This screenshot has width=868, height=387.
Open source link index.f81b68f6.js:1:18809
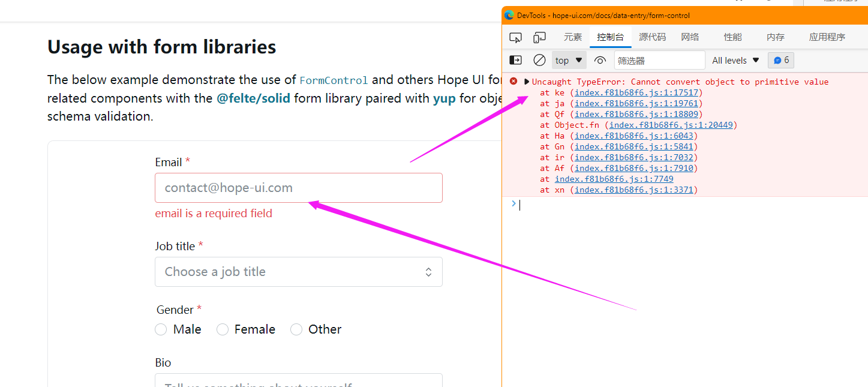(636, 114)
